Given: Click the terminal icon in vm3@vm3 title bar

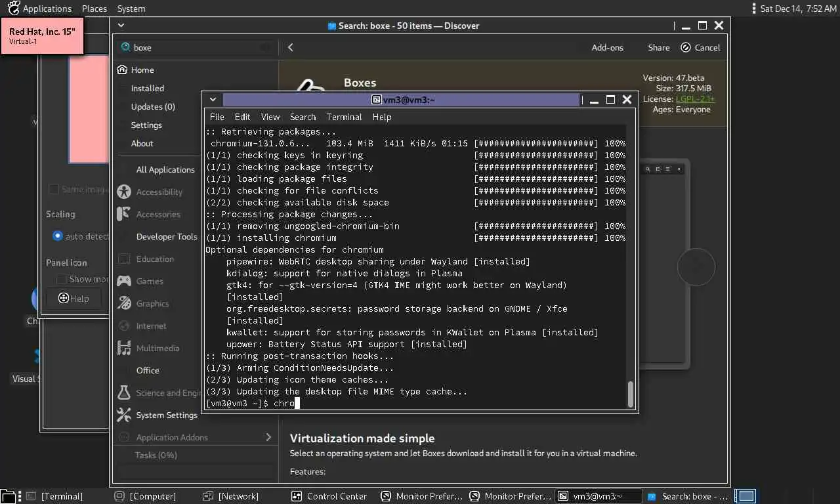Looking at the screenshot, I should 377,100.
